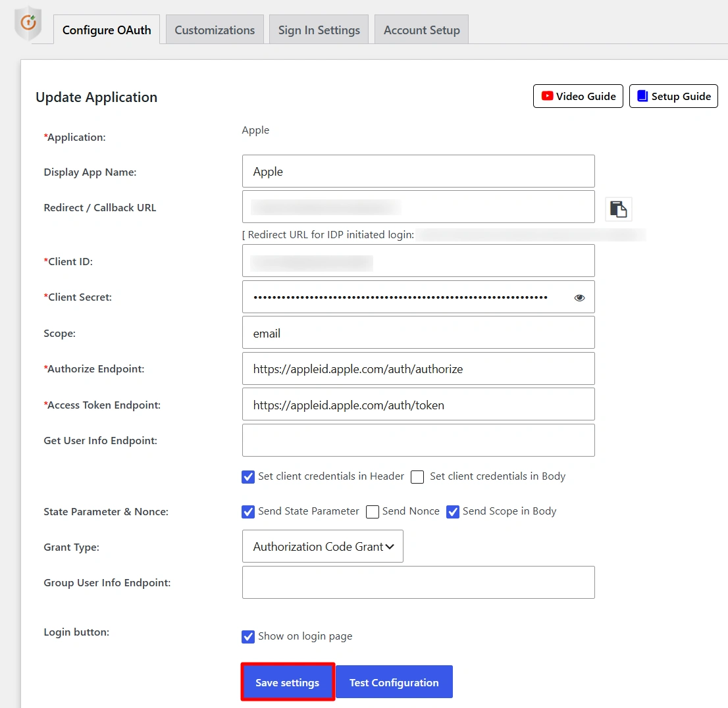This screenshot has height=708, width=728.
Task: Click the empty Get User Info Endpoint field
Action: pos(419,440)
